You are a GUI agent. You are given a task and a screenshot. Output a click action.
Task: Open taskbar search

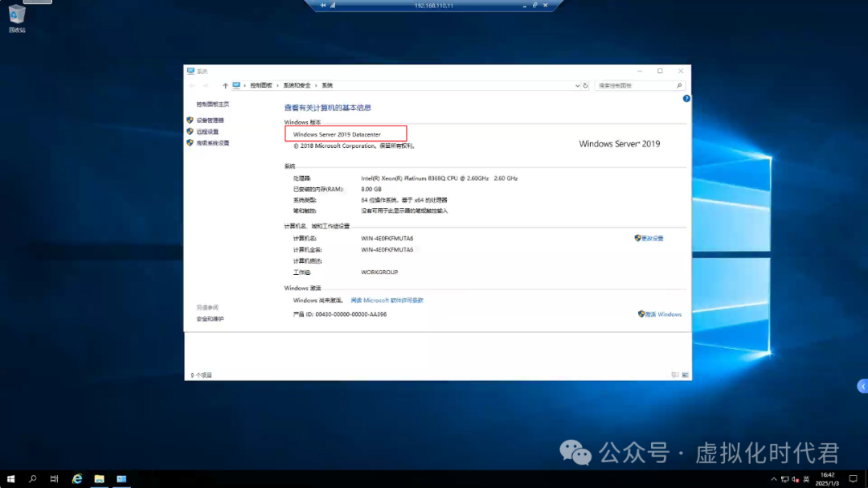coord(33,479)
